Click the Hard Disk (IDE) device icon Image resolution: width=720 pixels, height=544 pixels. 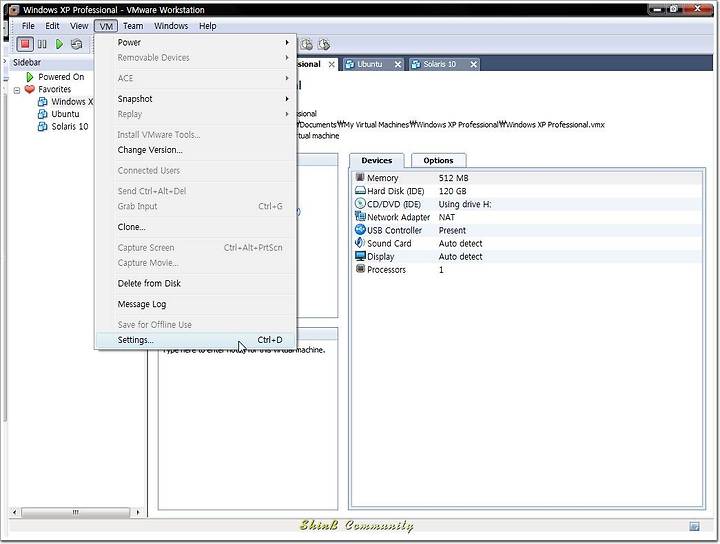point(360,191)
